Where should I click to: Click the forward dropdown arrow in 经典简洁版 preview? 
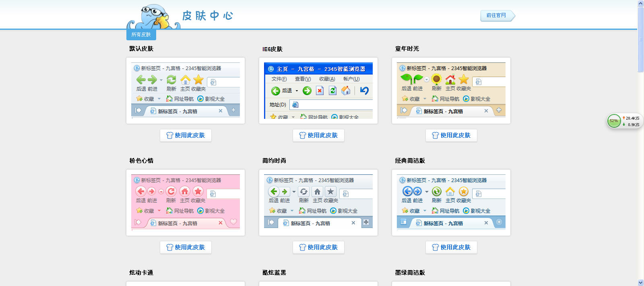tap(427, 192)
